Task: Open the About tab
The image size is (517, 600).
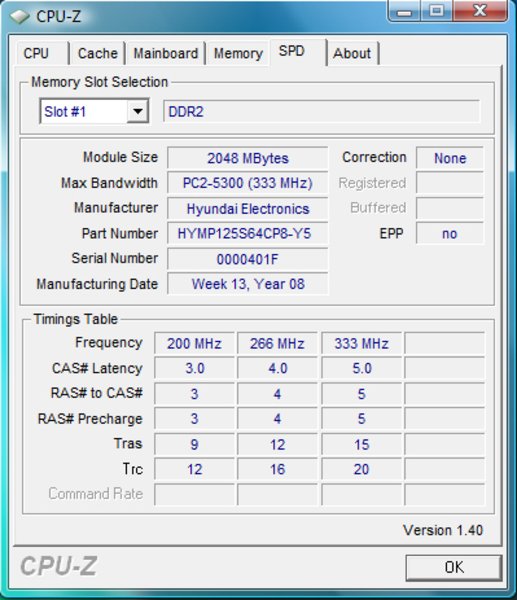Action: click(x=352, y=53)
